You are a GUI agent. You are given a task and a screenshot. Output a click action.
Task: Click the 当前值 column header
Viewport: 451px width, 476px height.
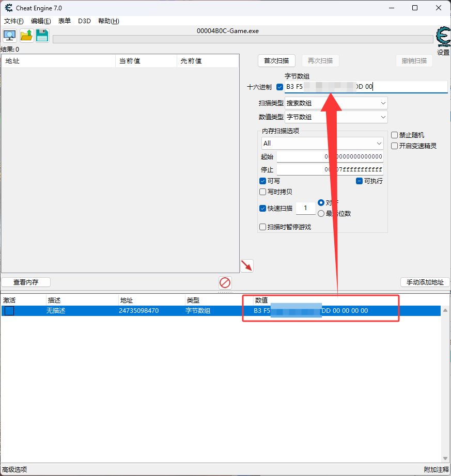tap(146, 61)
